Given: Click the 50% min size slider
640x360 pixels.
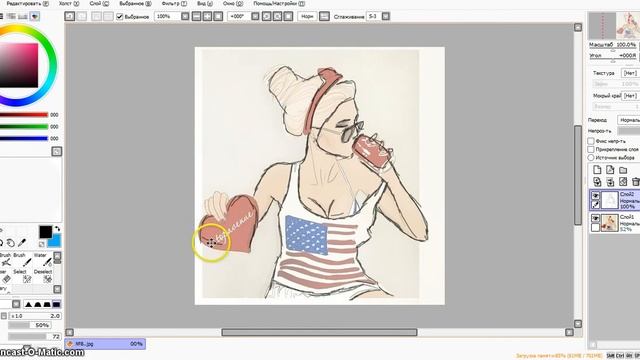Looking at the screenshot, I should [x=29, y=325].
